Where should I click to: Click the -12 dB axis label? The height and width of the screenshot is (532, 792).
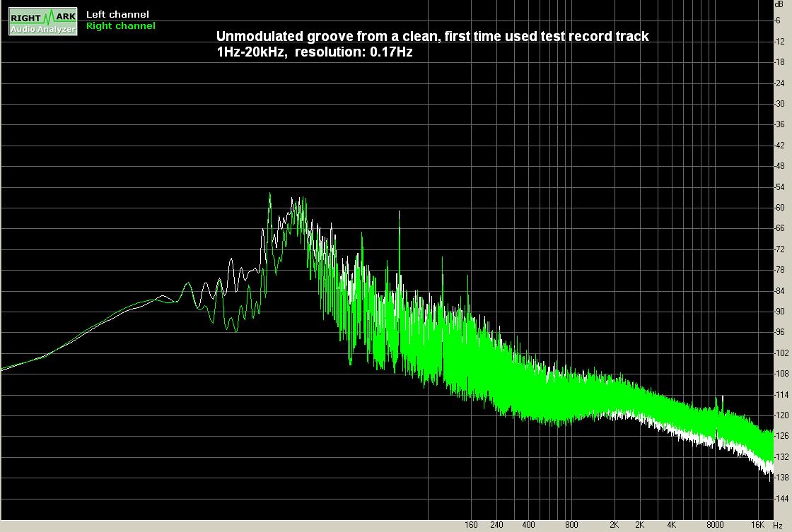pos(780,42)
